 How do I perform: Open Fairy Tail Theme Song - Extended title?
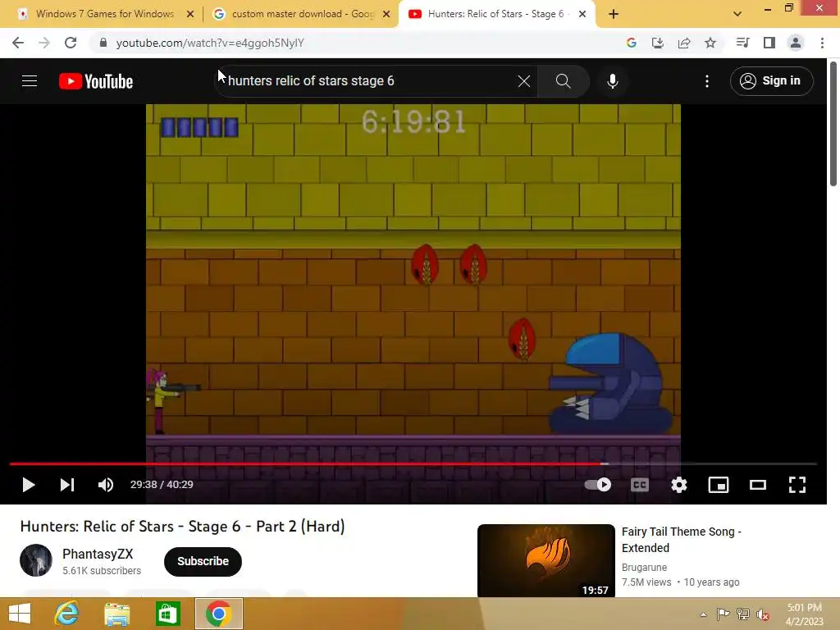pyautogui.click(x=682, y=540)
